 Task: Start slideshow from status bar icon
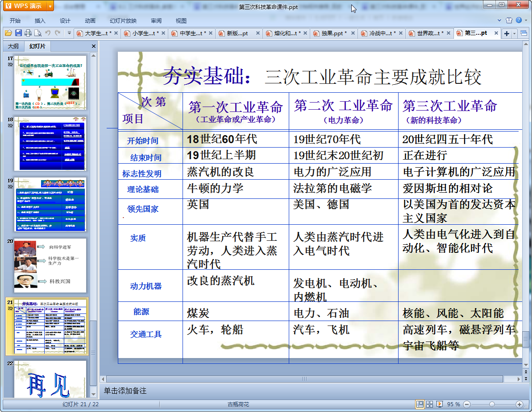pyautogui.click(x=440, y=404)
